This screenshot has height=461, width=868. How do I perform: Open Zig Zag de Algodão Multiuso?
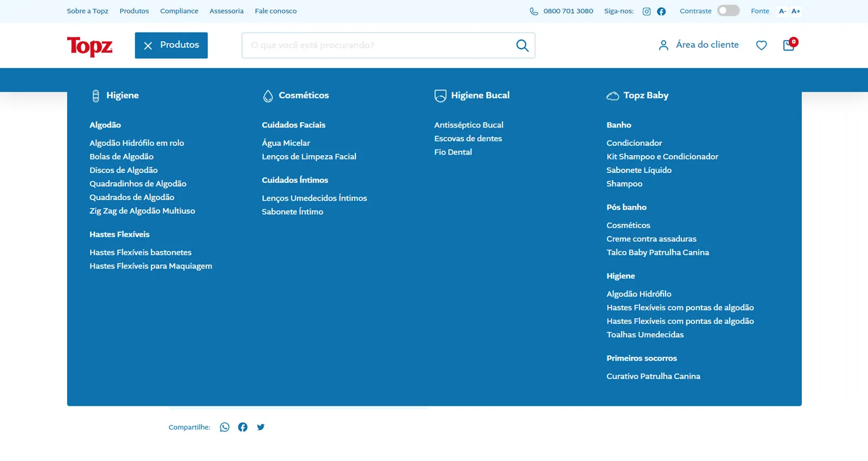pyautogui.click(x=142, y=211)
